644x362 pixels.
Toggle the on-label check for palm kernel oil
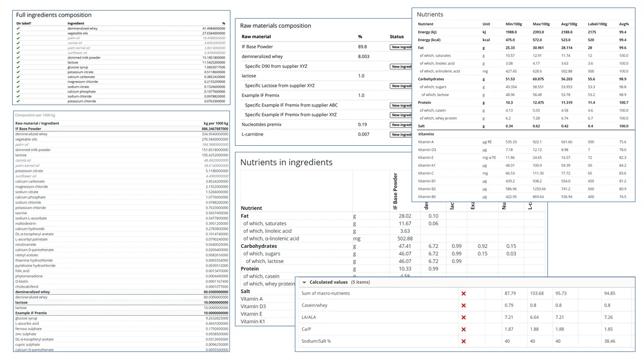(x=18, y=48)
